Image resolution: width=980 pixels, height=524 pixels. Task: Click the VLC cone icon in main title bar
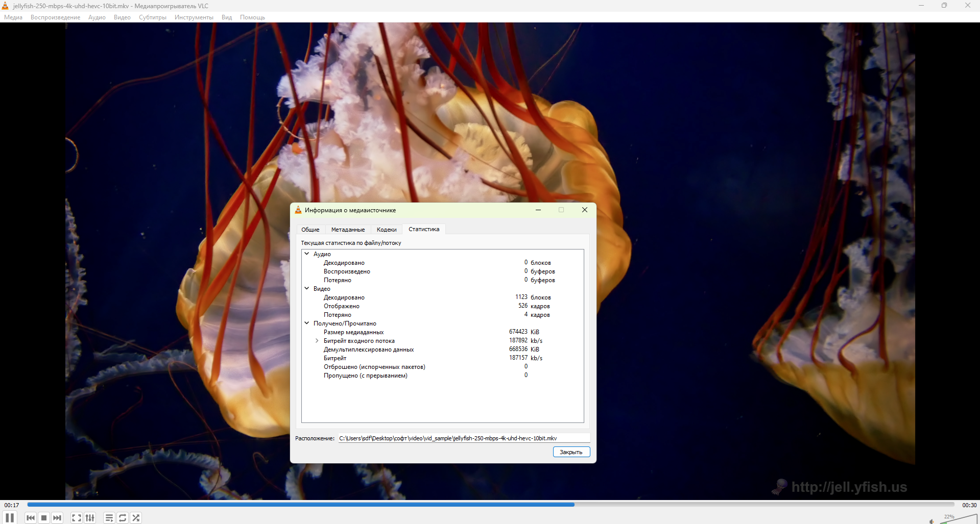[6, 6]
